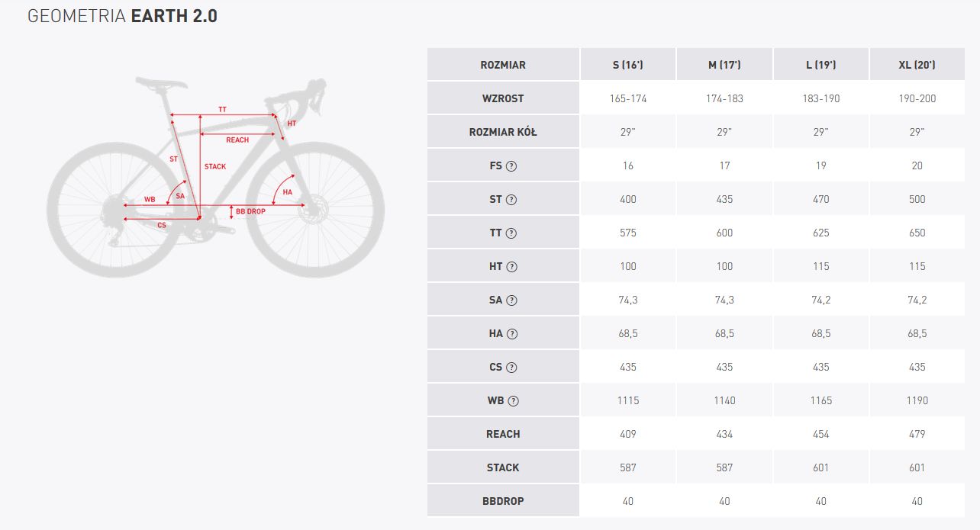Click the BBDROP row label

tap(503, 501)
